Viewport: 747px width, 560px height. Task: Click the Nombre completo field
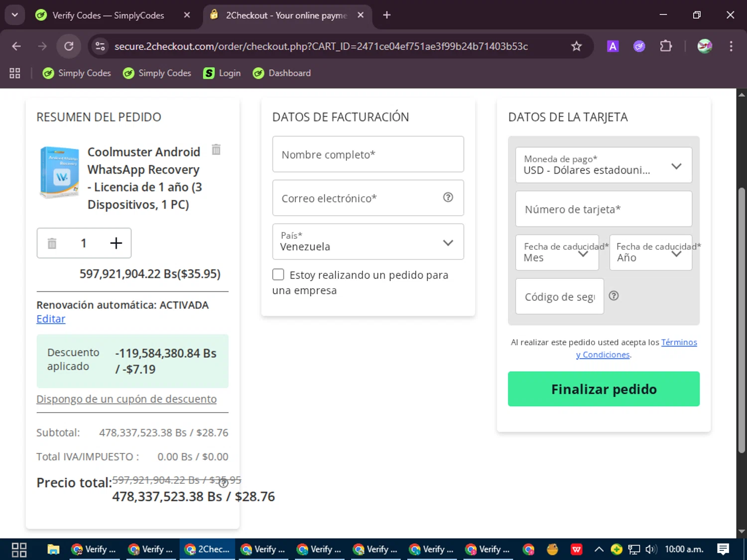[x=368, y=154]
